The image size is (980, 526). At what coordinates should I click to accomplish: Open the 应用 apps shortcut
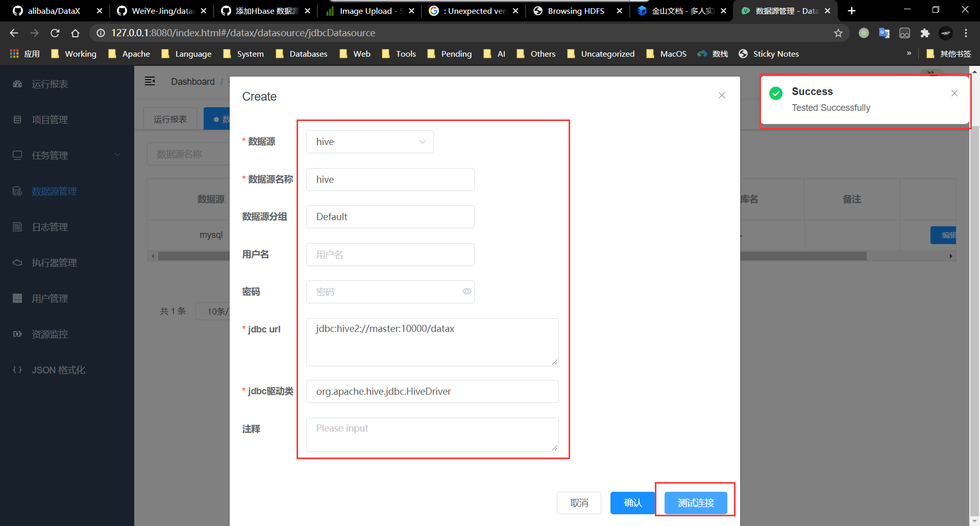click(x=24, y=54)
